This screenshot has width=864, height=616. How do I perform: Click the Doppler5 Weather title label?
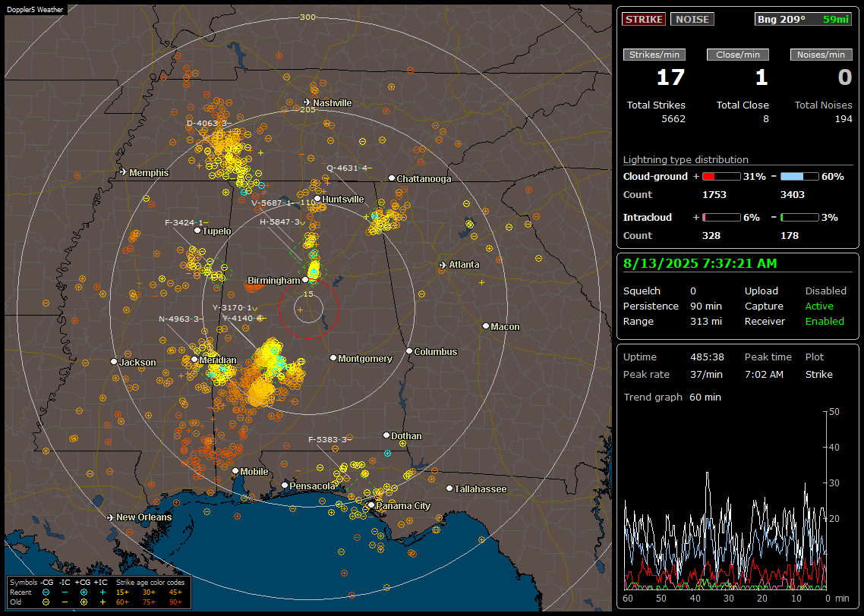pos(35,10)
